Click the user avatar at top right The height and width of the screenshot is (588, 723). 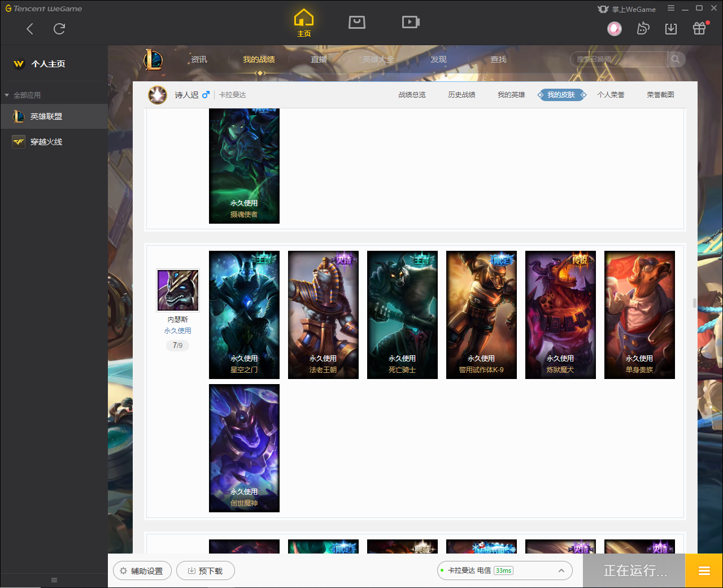[x=615, y=28]
